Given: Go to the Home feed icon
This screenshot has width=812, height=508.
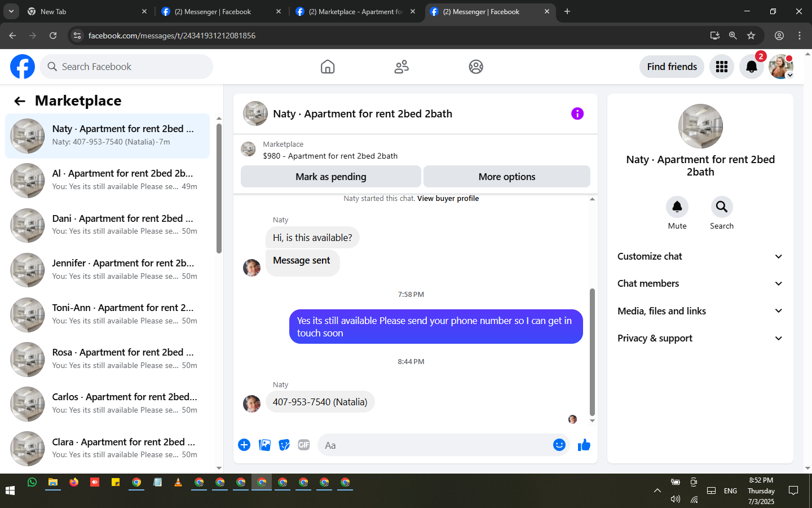Looking at the screenshot, I should (x=328, y=67).
